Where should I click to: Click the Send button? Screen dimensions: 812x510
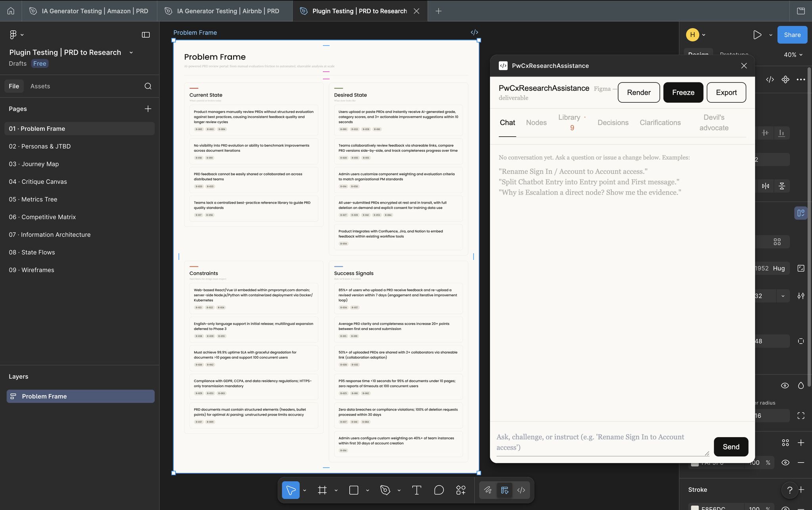731,447
